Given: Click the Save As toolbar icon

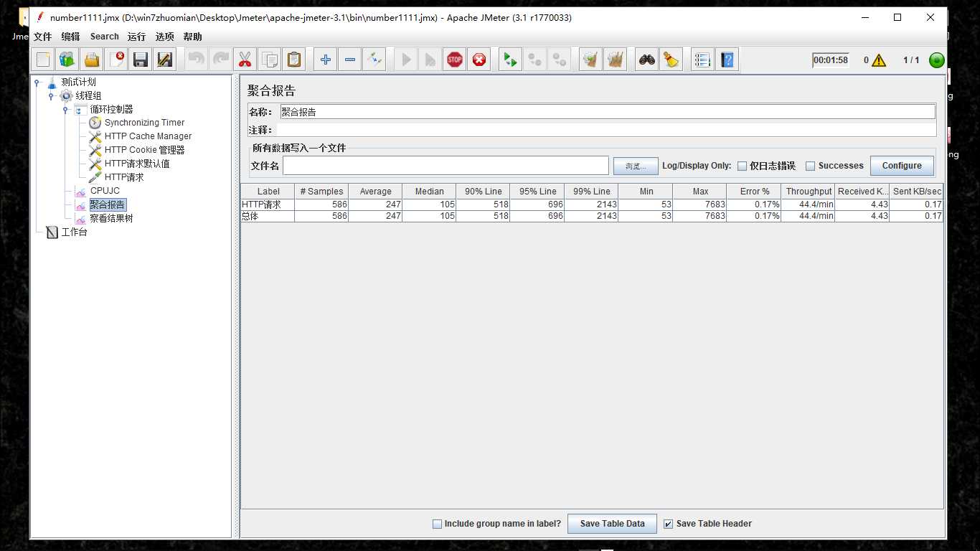Looking at the screenshot, I should (x=165, y=60).
